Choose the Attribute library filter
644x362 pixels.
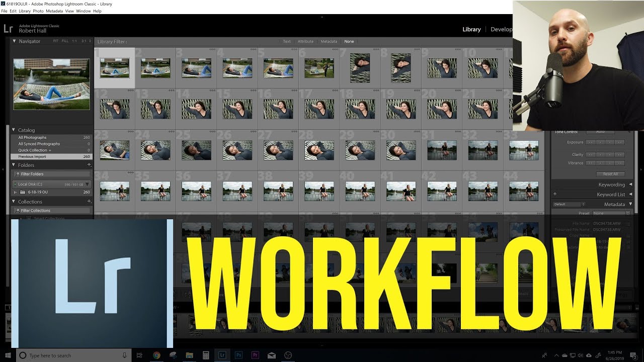[x=305, y=42]
